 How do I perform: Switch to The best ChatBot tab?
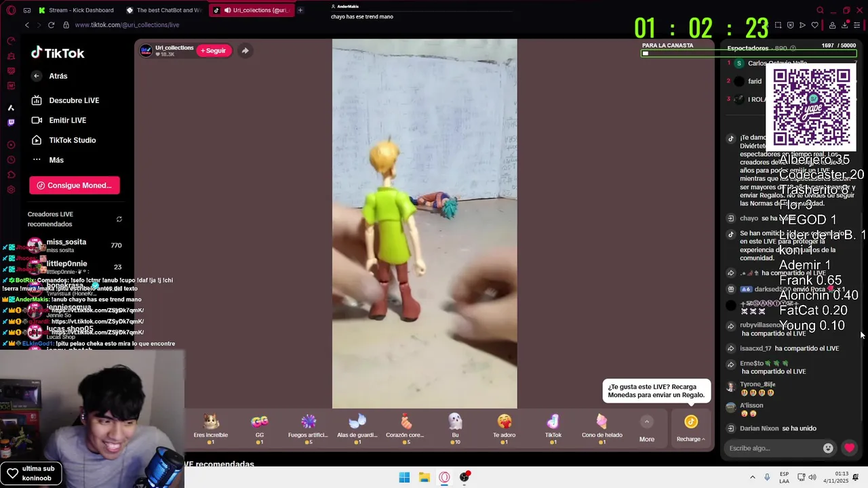click(164, 10)
